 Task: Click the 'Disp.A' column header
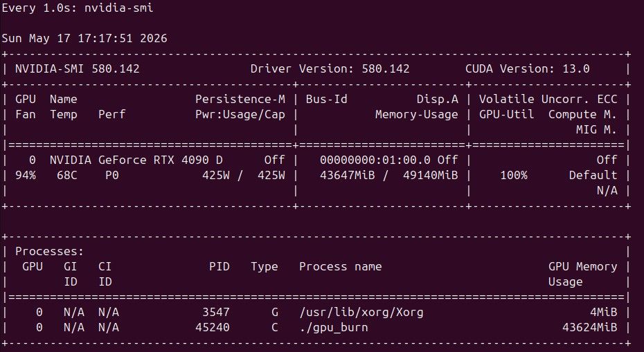(438, 100)
